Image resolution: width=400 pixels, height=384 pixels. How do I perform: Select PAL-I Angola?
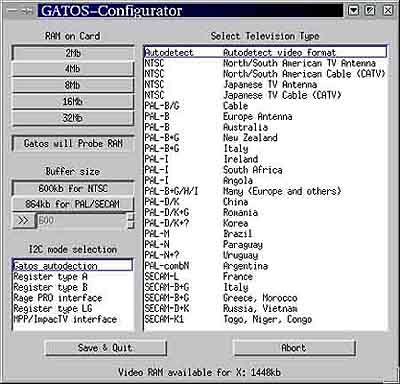pyautogui.click(x=266, y=180)
